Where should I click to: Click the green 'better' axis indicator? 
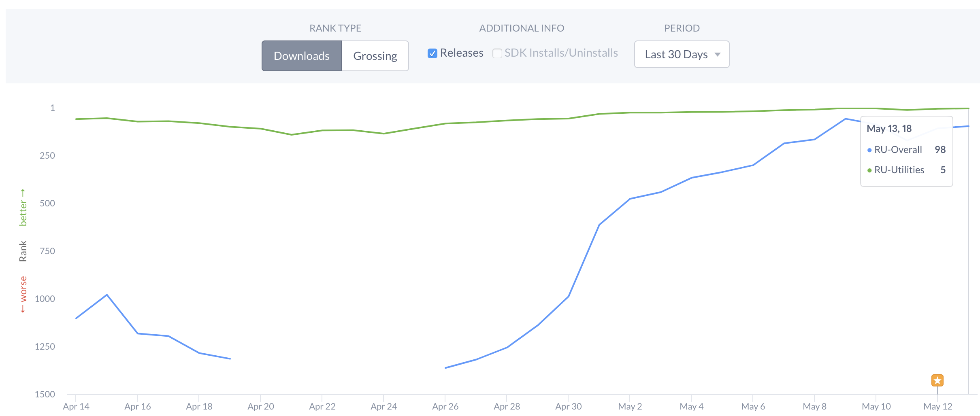[x=23, y=207]
